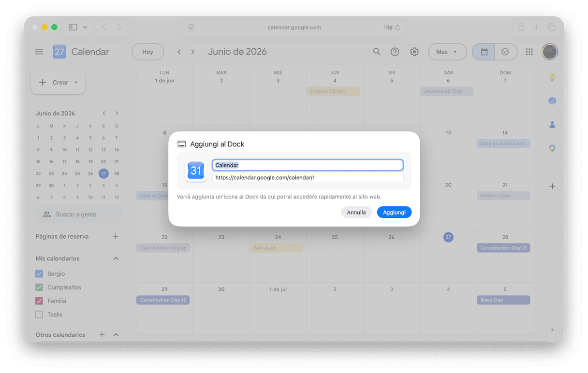Screen dimensions: 588x373
Task: Select highlighted day 27 in month grid
Action: (448, 237)
